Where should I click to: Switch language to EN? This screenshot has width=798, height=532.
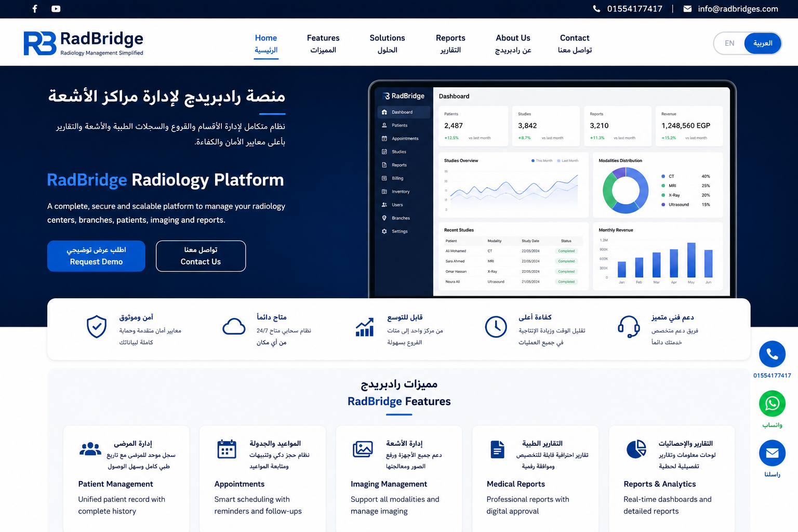tap(729, 43)
